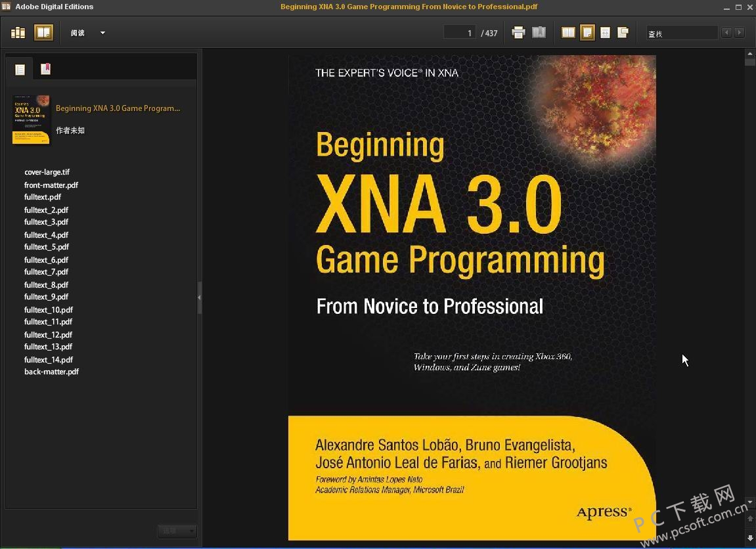Fit the page to width
Screen dimensions: 756x549
coord(605,32)
